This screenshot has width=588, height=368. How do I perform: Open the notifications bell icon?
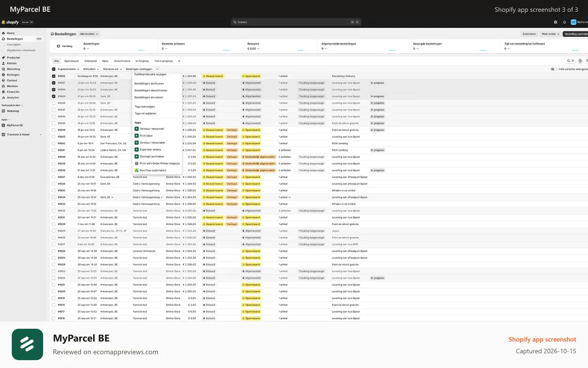(564, 22)
